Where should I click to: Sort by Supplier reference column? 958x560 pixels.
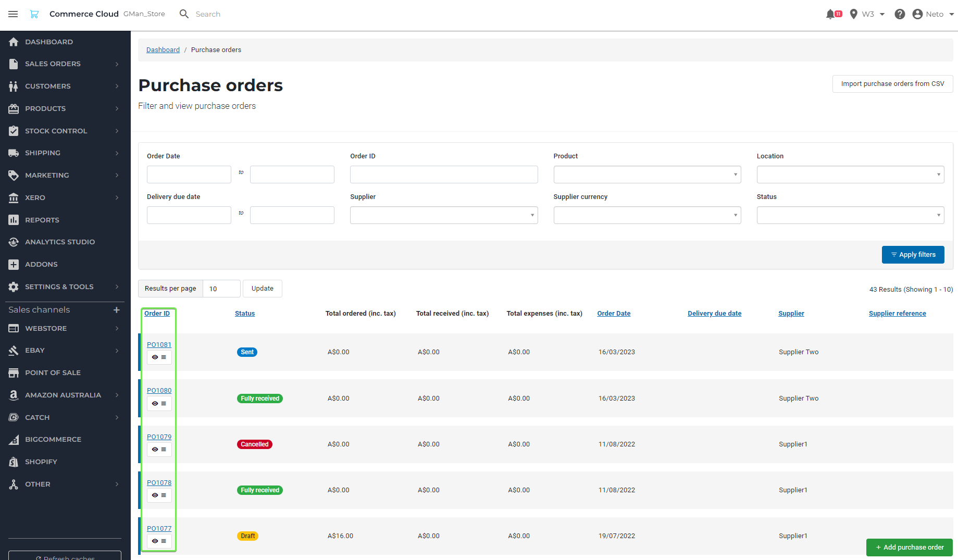[898, 314]
